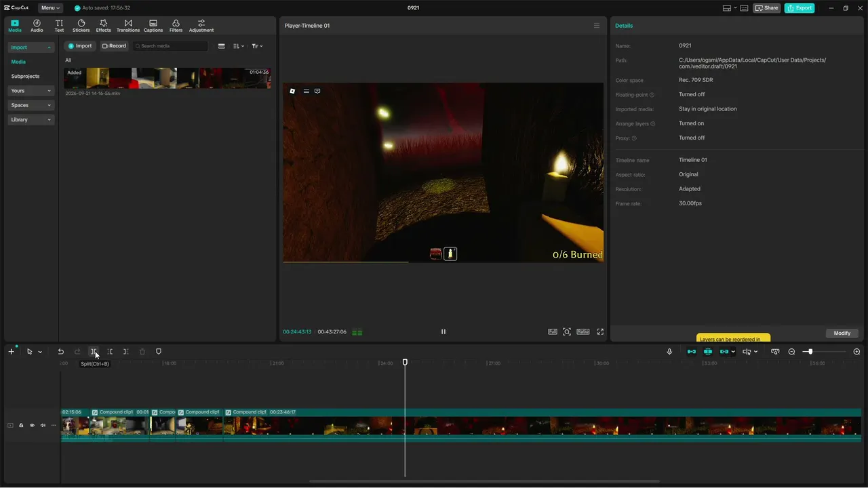Add a marker with the shield icon

click(x=159, y=352)
